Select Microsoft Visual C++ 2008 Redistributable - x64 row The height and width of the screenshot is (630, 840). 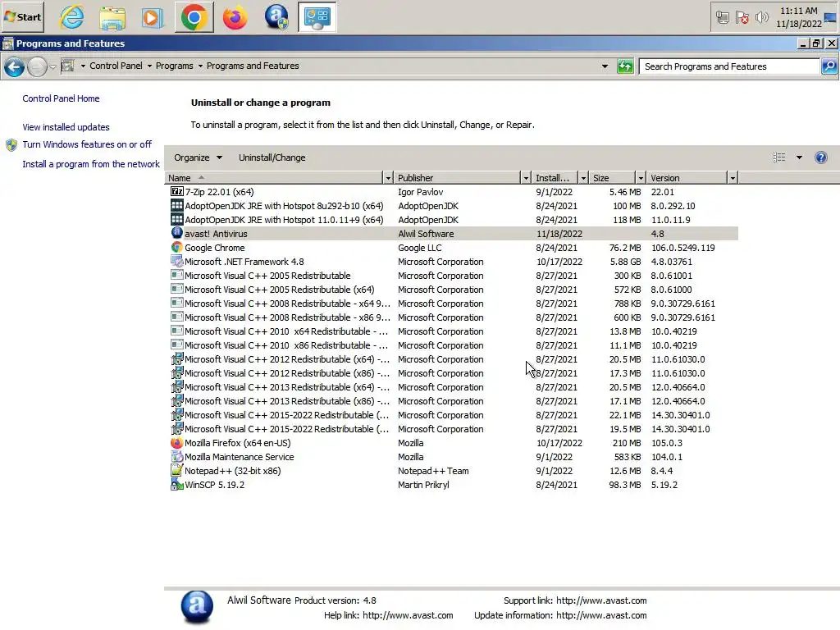(454, 304)
